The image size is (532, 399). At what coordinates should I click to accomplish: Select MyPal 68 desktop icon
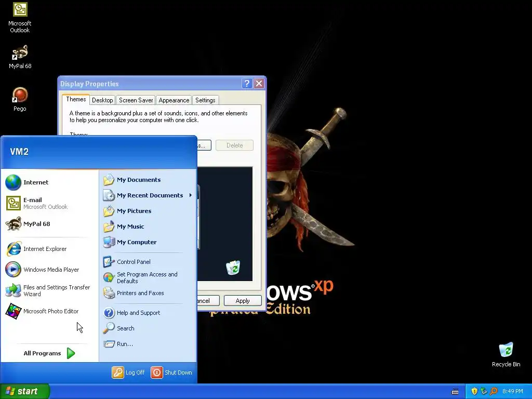tap(20, 57)
